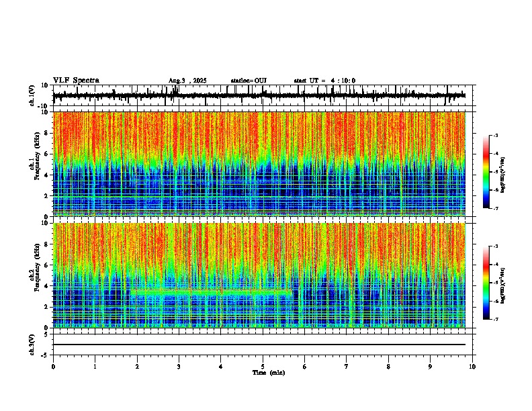532x411 pixels.
Task: Click the "8" kHz tick on ch.1 spectrogram
Action: coord(47,133)
